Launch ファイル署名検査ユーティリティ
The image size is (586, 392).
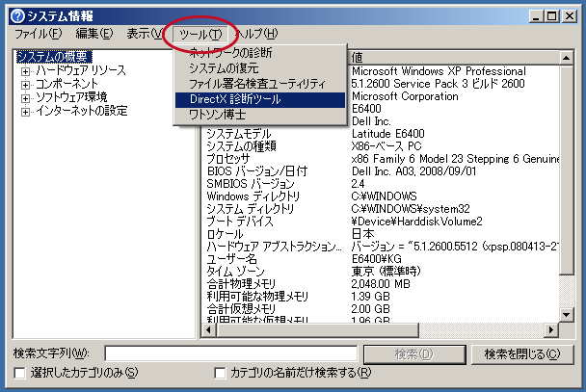pyautogui.click(x=257, y=84)
